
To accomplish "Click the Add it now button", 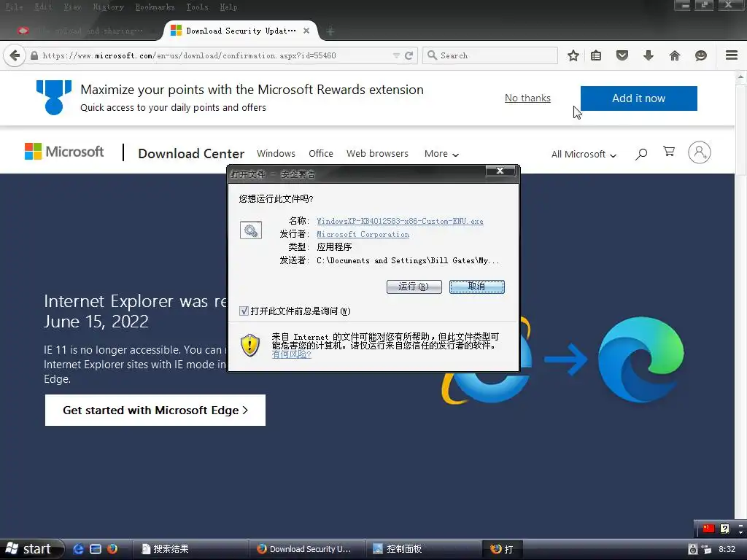I will coord(638,98).
